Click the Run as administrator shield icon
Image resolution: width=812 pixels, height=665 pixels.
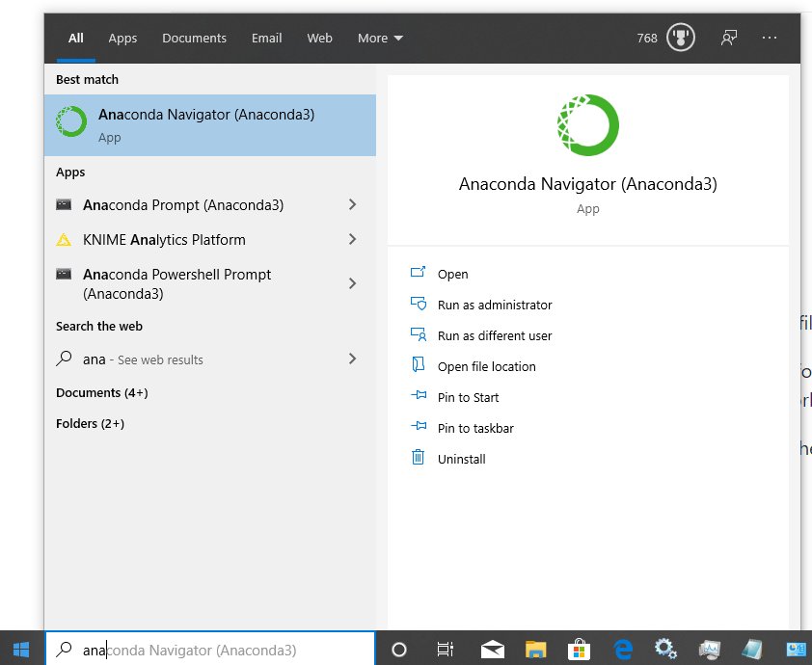(418, 304)
